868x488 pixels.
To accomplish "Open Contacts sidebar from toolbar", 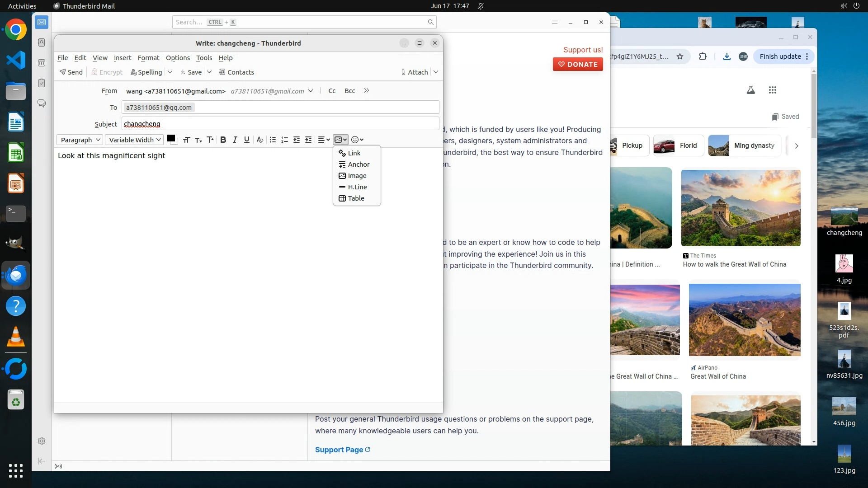I will pyautogui.click(x=236, y=72).
